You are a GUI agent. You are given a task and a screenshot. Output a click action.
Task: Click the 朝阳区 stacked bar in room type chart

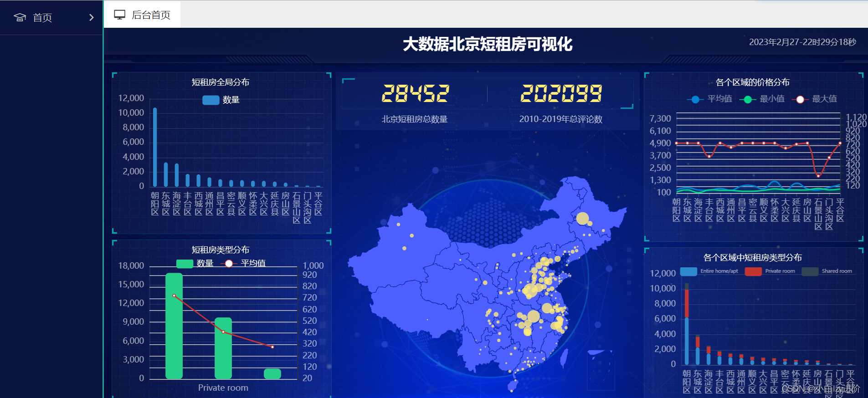click(x=687, y=324)
